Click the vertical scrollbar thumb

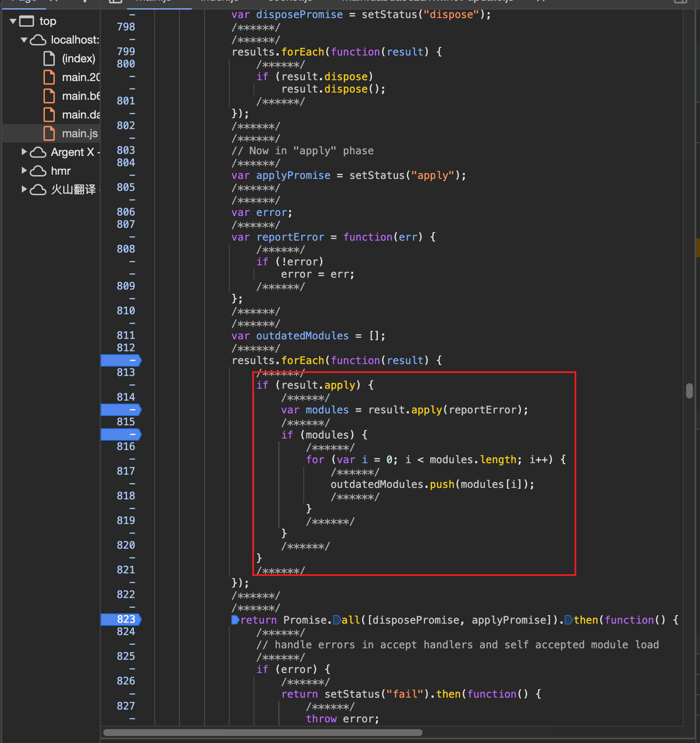coord(689,391)
